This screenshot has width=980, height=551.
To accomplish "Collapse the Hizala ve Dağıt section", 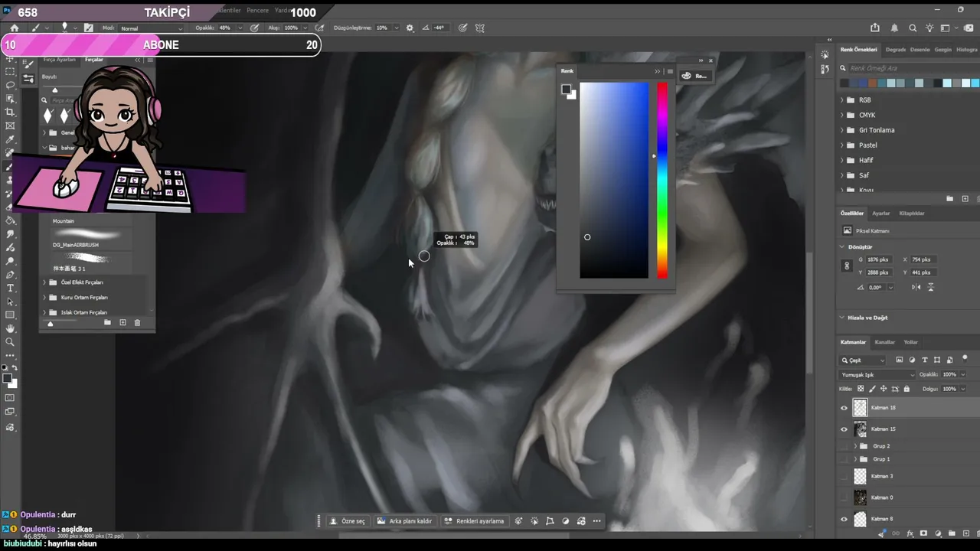I will 842,318.
